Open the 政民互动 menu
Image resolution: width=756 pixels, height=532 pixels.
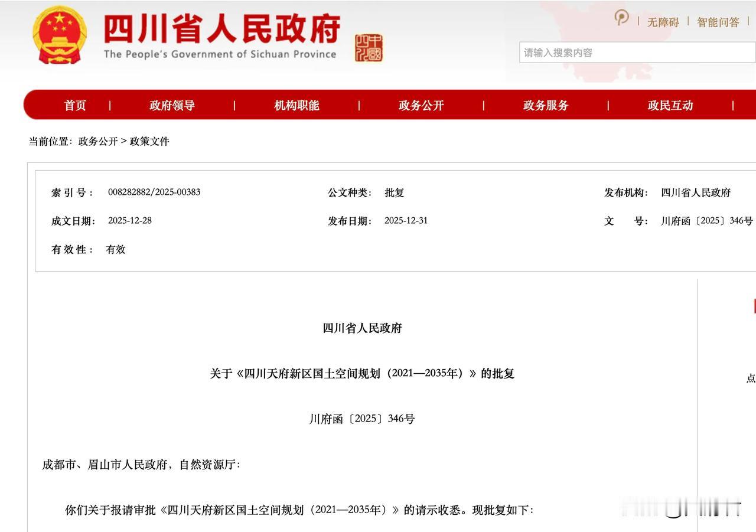pos(670,105)
